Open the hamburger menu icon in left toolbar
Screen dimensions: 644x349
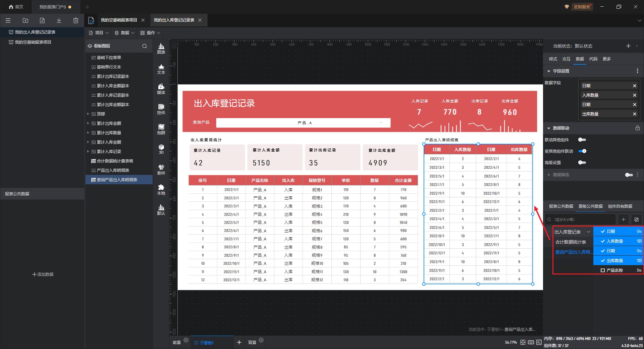[8, 20]
